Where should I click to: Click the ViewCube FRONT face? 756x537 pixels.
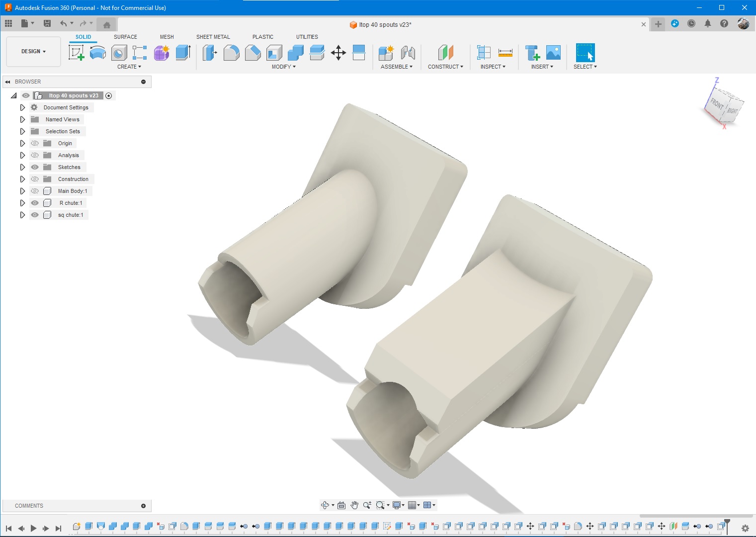pyautogui.click(x=716, y=103)
